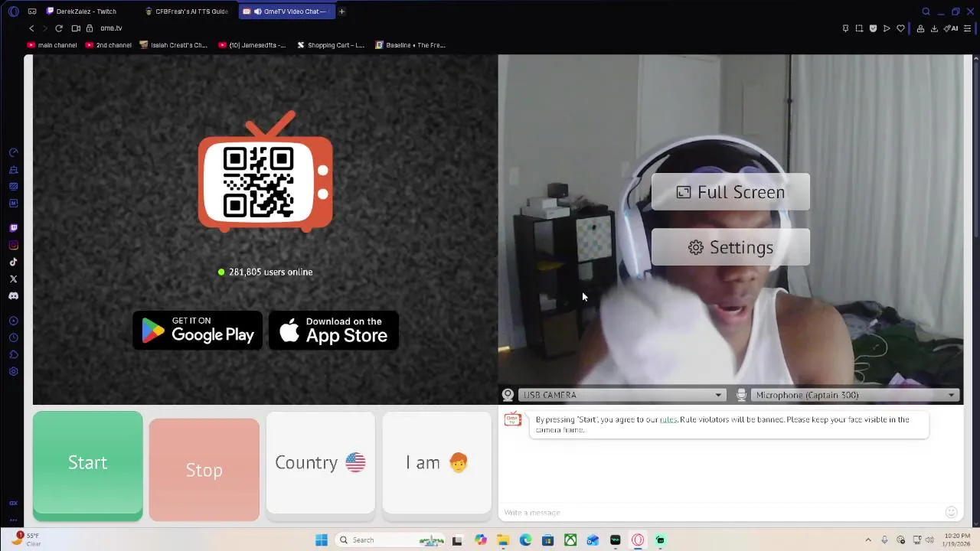Screen dimensions: 980x551
Task: Add page to bookmarks heart icon
Action: [901, 28]
